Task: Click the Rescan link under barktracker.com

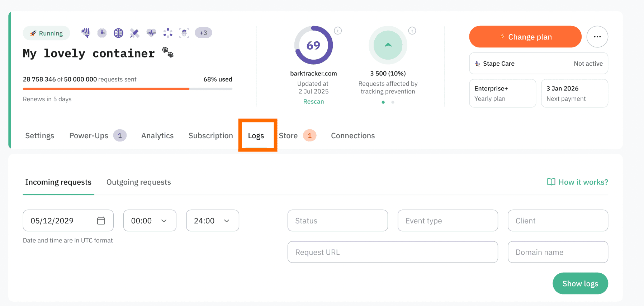Action: pos(313,102)
